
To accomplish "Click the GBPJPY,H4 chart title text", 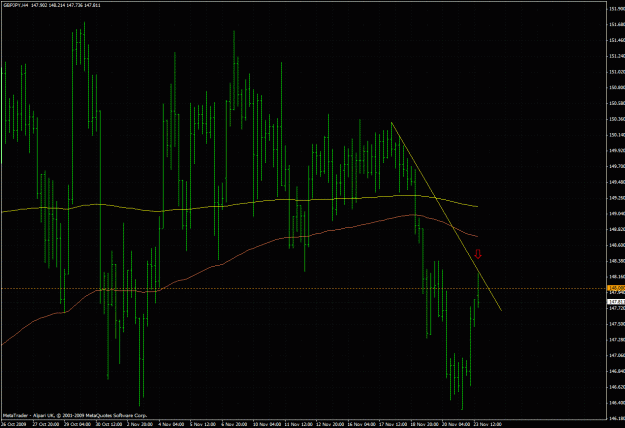I will 15,5.
